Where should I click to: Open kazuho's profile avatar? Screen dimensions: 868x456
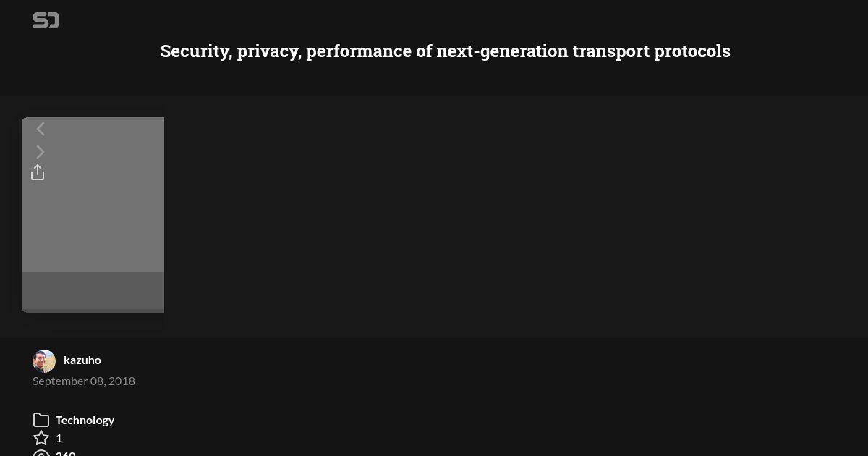[44, 360]
